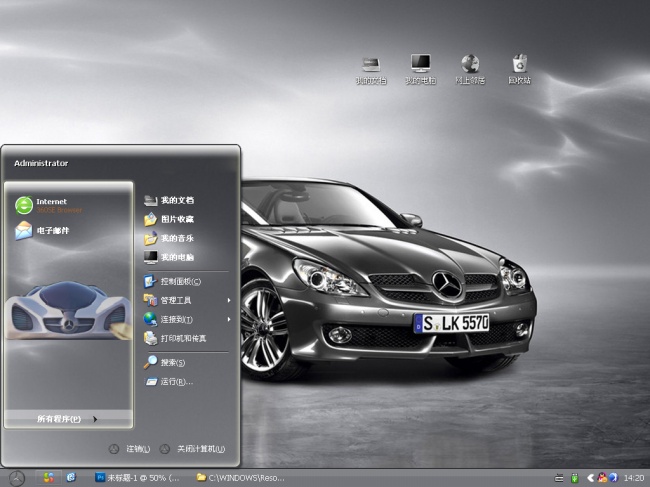
Task: Expand the 连接到(T) submenu
Action: tap(187, 319)
